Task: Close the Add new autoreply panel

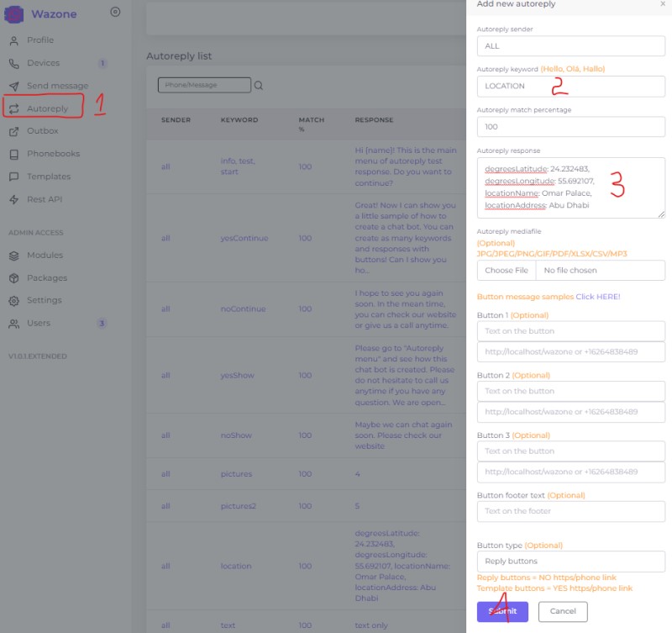Action: [x=662, y=4]
